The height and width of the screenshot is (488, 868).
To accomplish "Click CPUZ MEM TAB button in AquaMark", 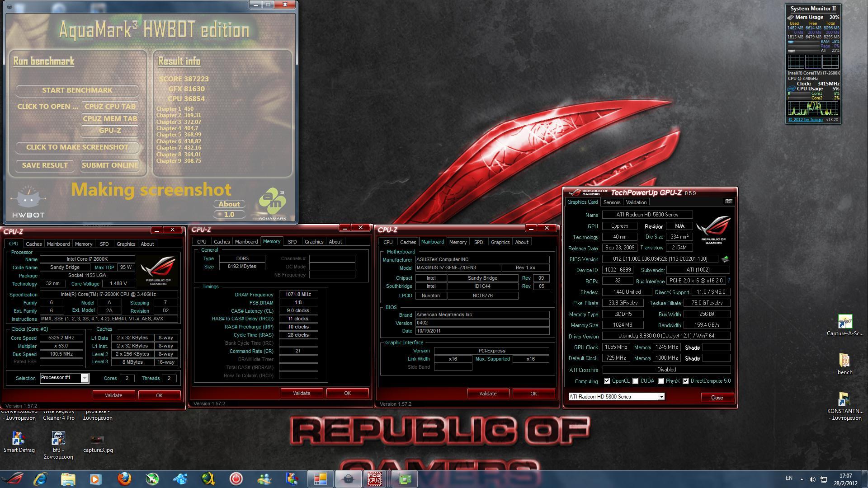I will tap(110, 119).
